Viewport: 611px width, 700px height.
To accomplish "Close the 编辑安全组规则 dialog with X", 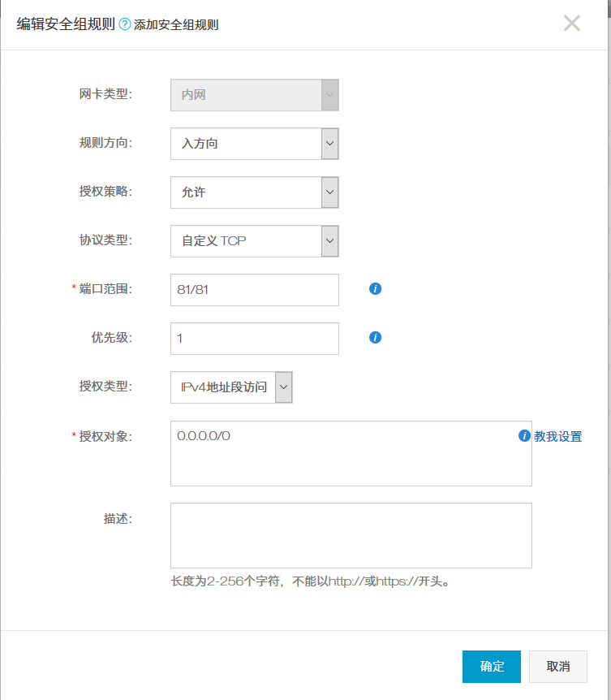I will pyautogui.click(x=572, y=24).
